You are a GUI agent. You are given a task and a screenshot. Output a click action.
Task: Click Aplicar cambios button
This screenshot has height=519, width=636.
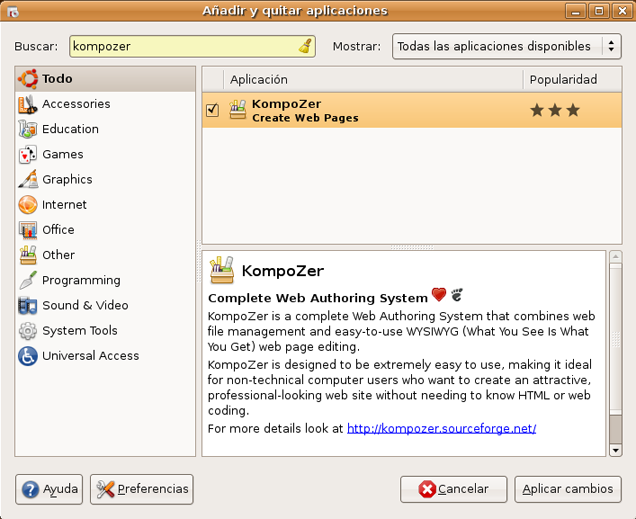(x=568, y=489)
